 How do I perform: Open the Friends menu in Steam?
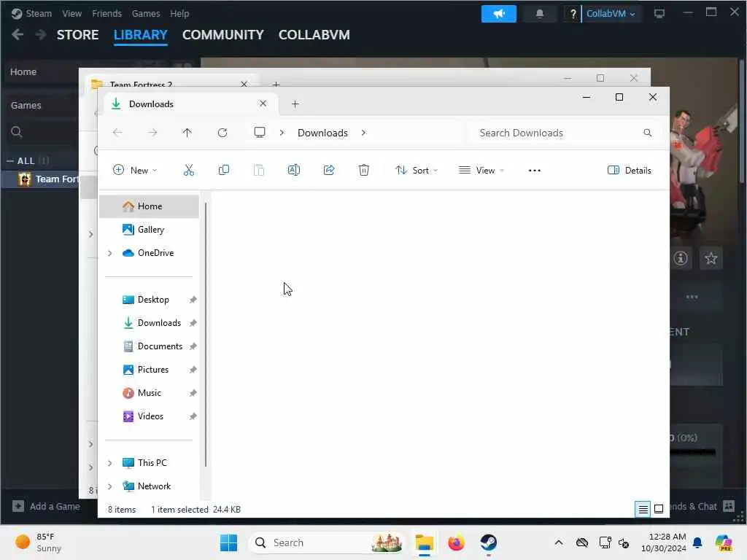(x=107, y=14)
